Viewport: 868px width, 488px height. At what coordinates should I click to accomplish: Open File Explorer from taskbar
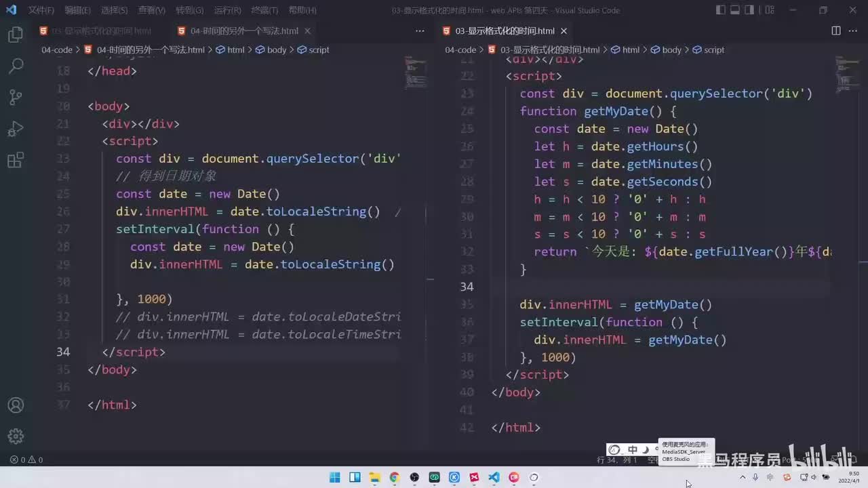[374, 477]
